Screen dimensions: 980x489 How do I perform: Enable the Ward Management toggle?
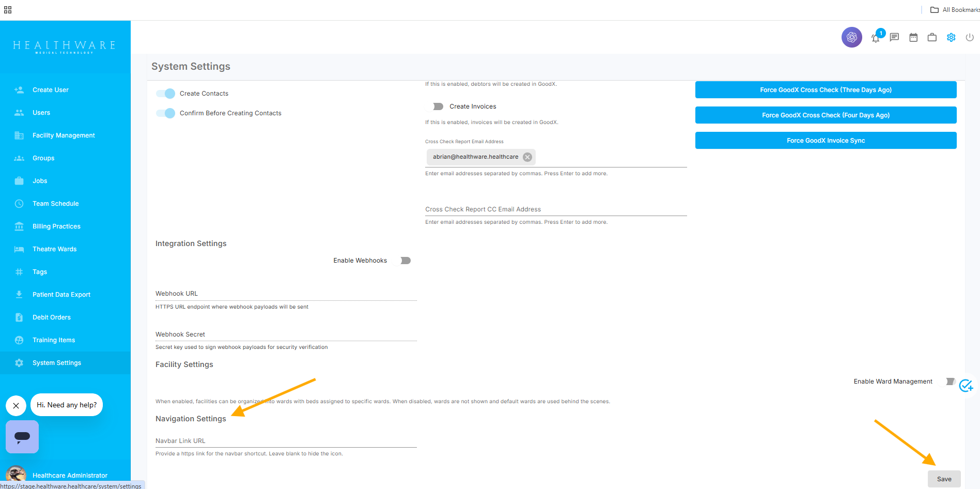point(948,381)
